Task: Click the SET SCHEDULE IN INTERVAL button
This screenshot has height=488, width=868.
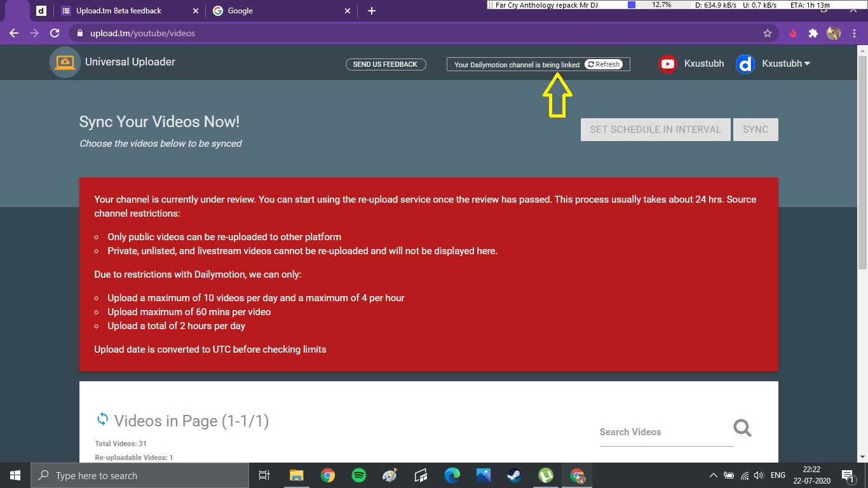Action: (655, 129)
